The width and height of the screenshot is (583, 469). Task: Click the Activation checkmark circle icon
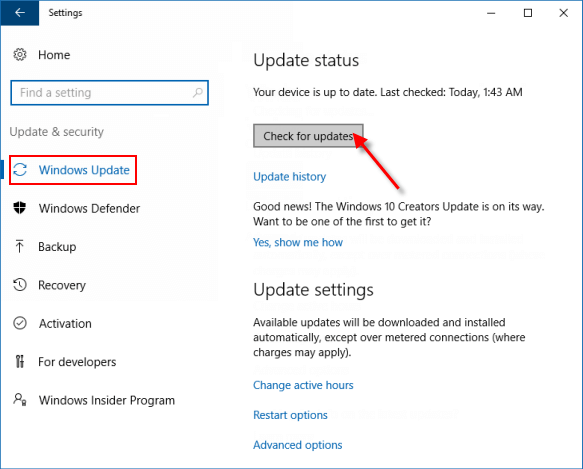[x=20, y=323]
